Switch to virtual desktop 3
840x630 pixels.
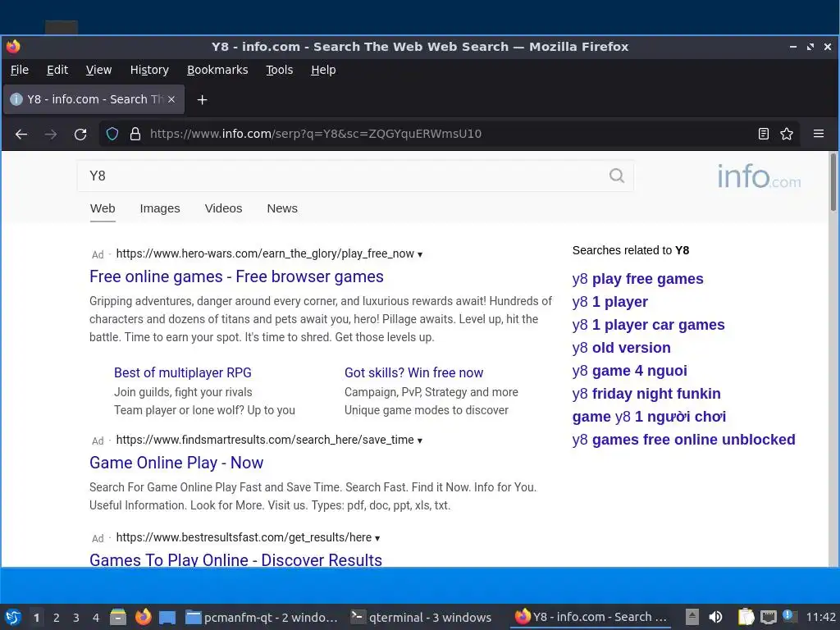pos(76,618)
